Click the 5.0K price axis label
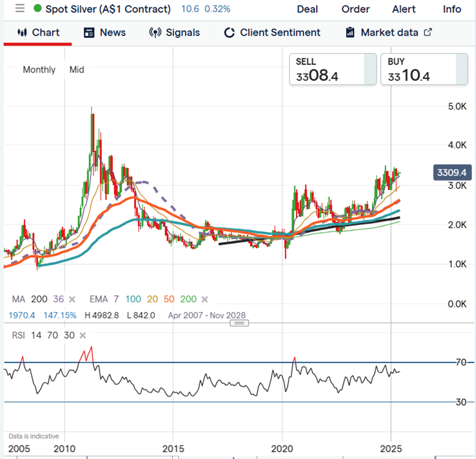 tap(457, 107)
